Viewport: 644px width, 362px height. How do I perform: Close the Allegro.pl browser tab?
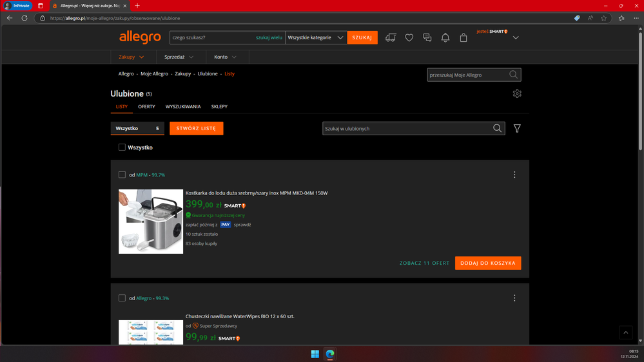125,6
